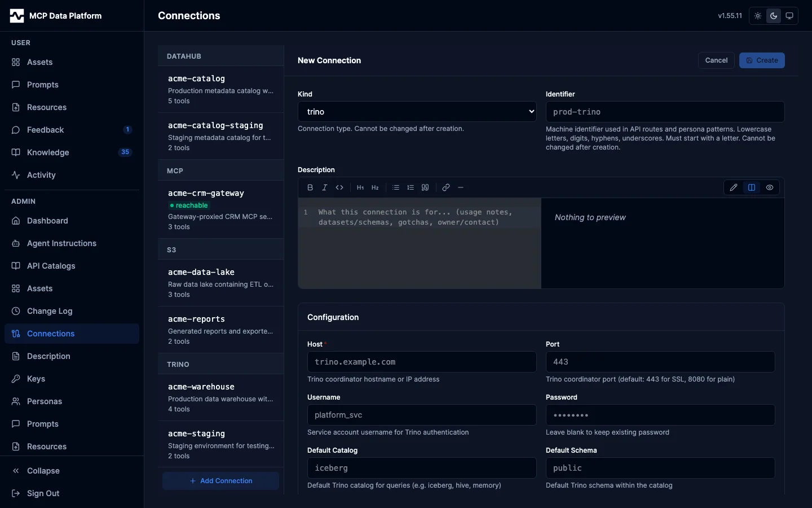
Task: Apply italic formatting in description toolbar
Action: point(325,187)
